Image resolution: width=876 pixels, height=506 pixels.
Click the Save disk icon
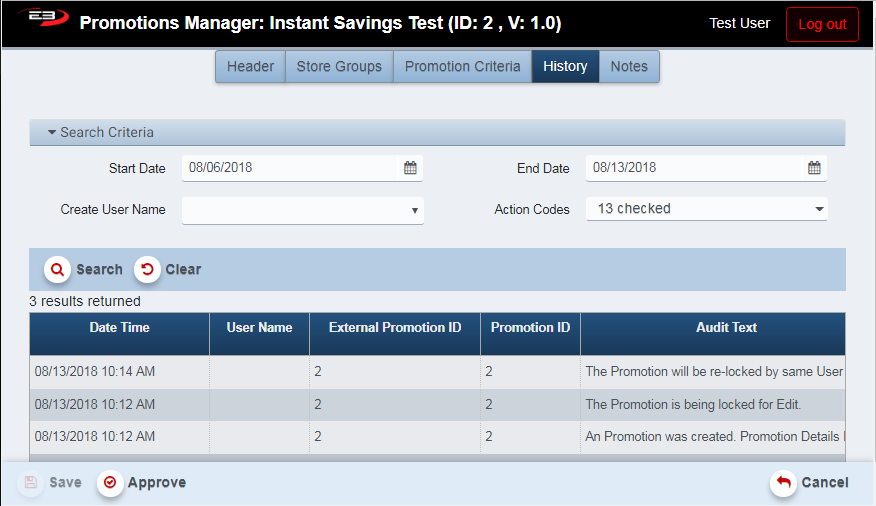tap(31, 483)
